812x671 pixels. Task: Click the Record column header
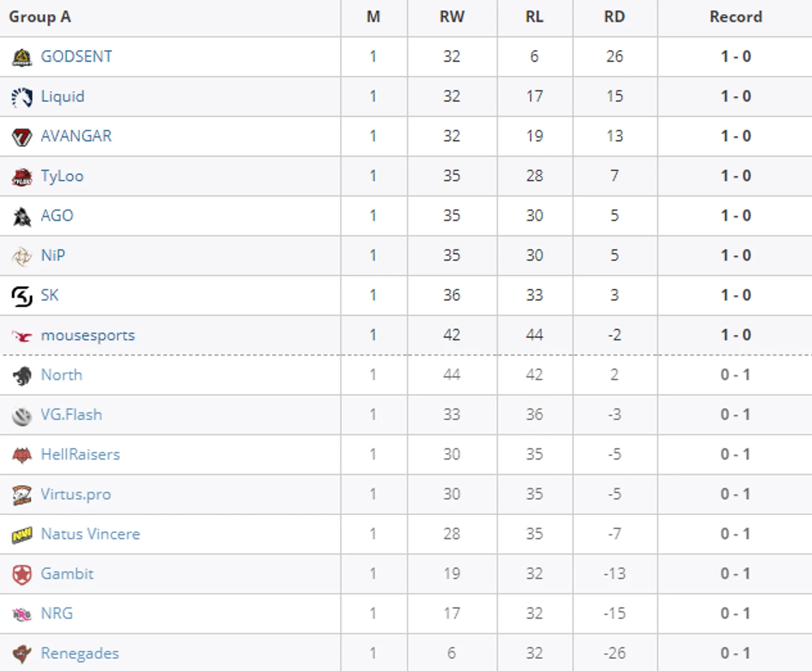click(735, 17)
